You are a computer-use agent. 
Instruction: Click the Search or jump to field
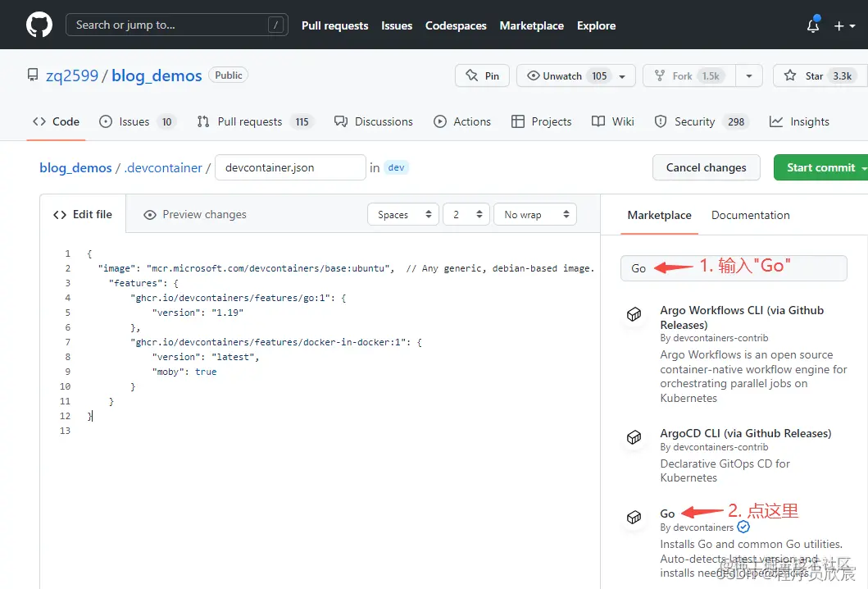(176, 25)
